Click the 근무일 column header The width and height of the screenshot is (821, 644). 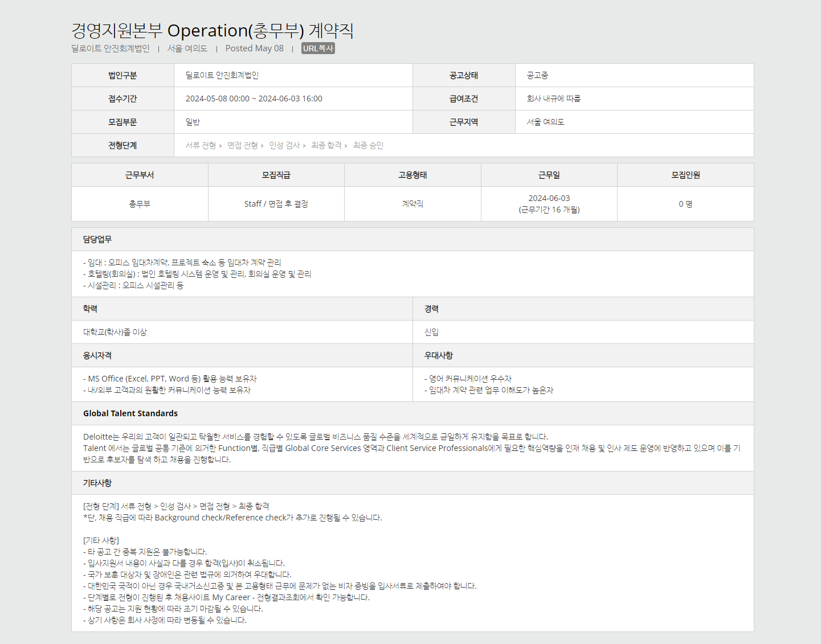click(x=549, y=175)
